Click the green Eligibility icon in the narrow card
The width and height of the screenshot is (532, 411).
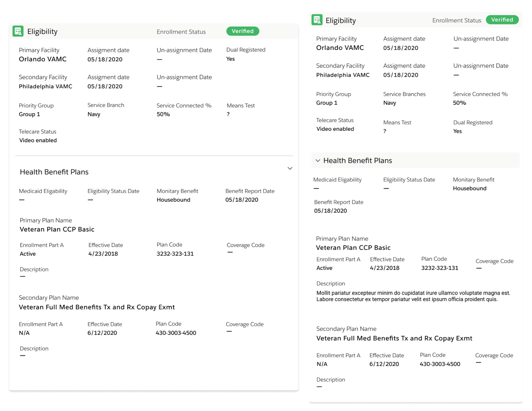[317, 20]
